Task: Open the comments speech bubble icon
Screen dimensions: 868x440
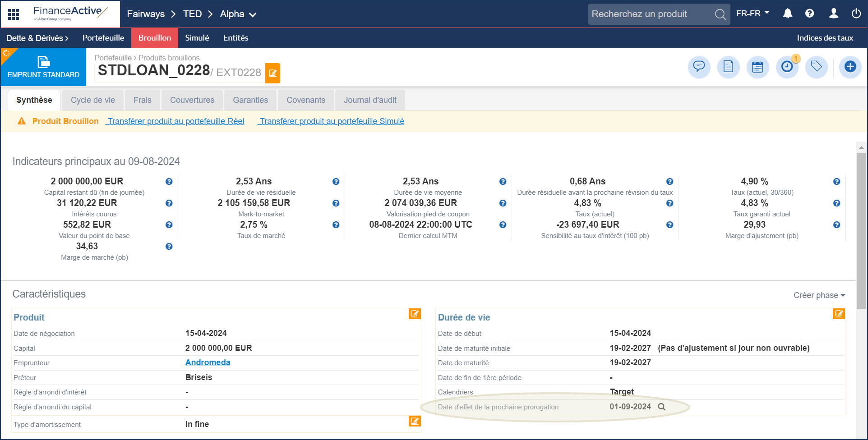Action: pyautogui.click(x=699, y=67)
